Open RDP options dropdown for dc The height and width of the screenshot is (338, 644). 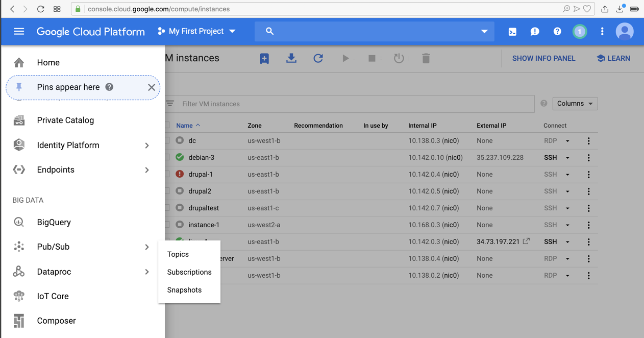click(x=567, y=141)
